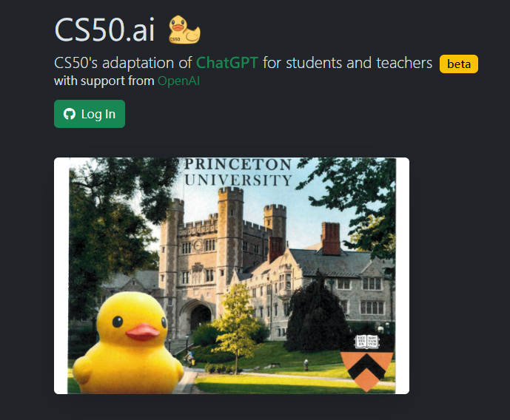Click the 'with support from' text
Image resolution: width=510 pixels, height=420 pixels.
point(104,81)
